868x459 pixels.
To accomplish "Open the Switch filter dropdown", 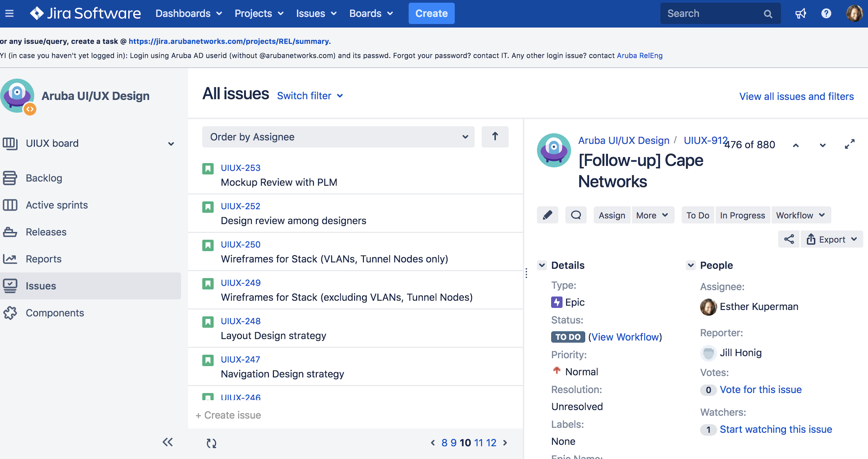I will pyautogui.click(x=310, y=96).
